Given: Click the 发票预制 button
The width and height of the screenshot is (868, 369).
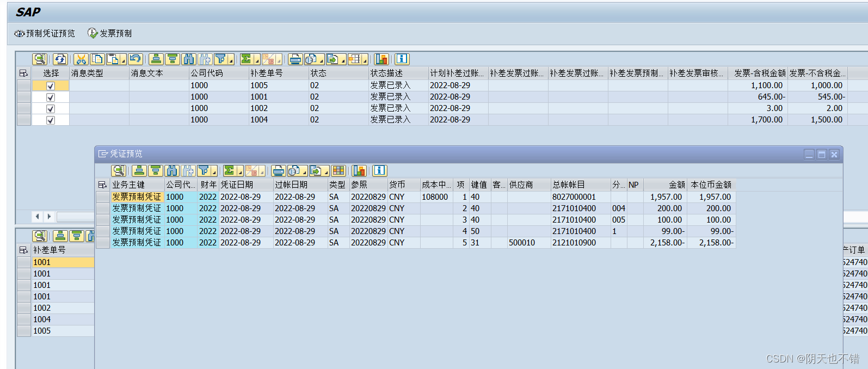Looking at the screenshot, I should pyautogui.click(x=110, y=33).
